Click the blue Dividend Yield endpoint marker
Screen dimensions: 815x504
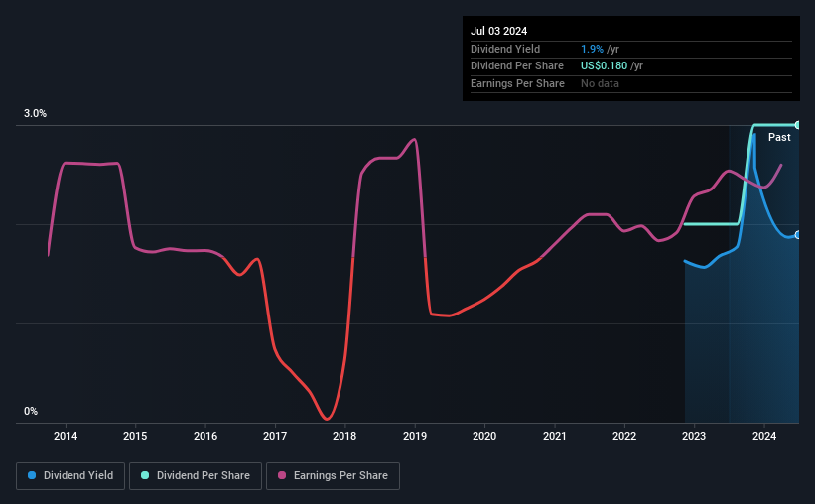797,235
